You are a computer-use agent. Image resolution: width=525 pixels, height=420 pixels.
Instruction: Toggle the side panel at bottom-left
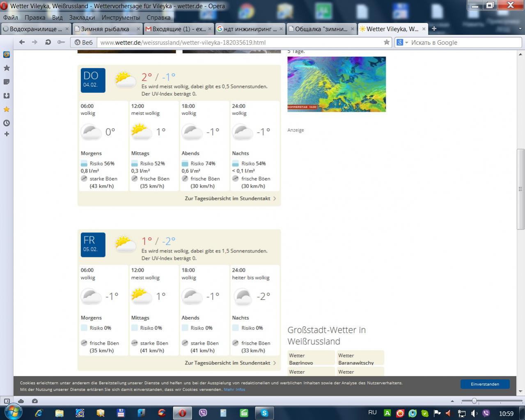pos(7,401)
